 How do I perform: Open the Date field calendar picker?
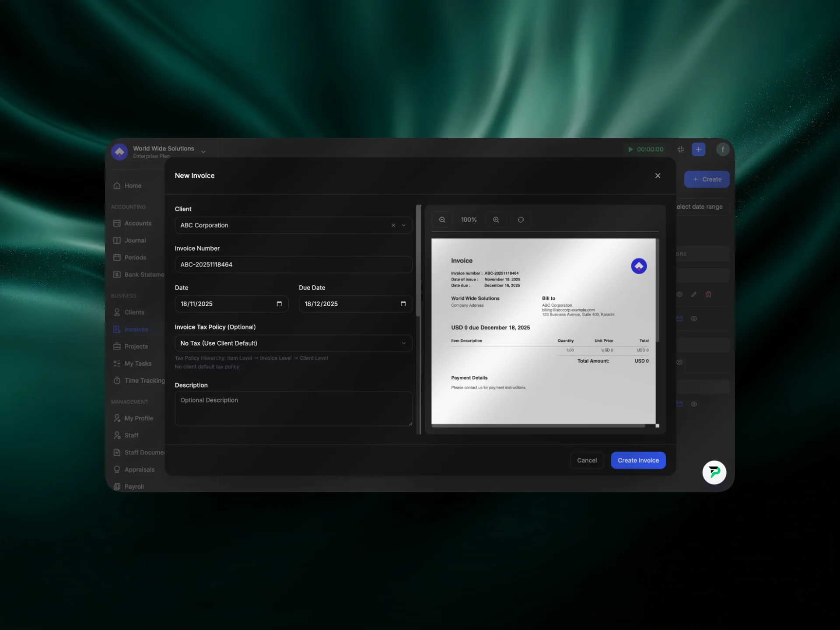(279, 304)
